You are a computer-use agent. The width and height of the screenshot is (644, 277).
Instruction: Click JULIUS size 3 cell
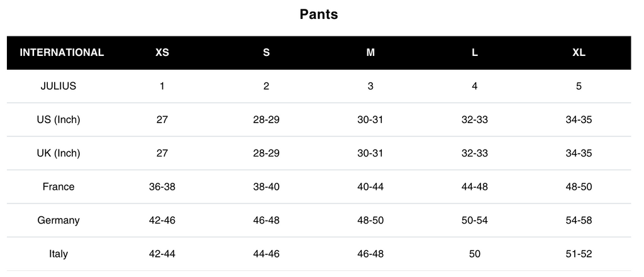click(370, 86)
